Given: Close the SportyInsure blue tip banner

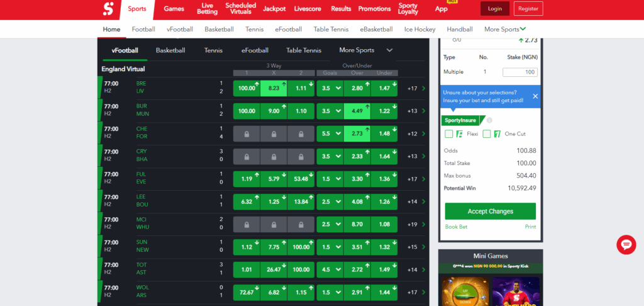Looking at the screenshot, I should [x=535, y=96].
